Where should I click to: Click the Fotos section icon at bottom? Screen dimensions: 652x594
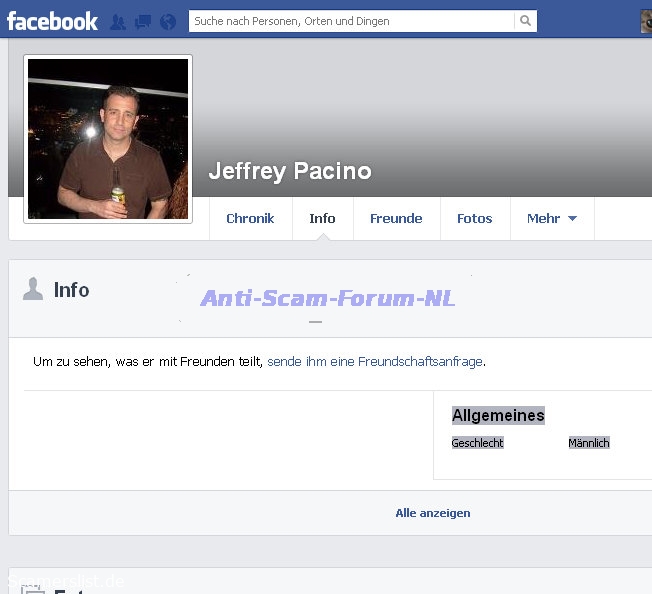click(x=33, y=590)
